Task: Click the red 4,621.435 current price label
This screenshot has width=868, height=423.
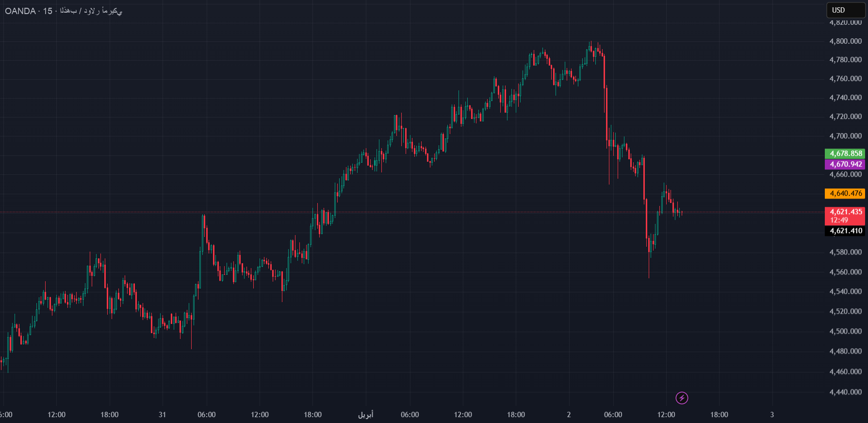Action: click(x=845, y=212)
